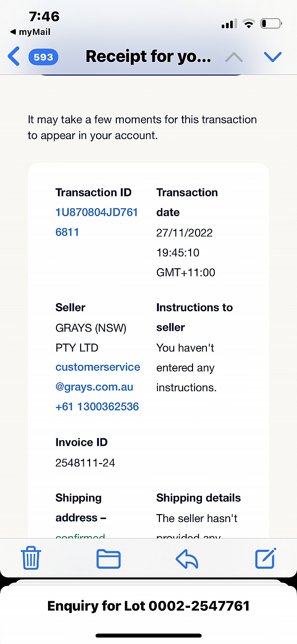This screenshot has height=644, width=297.
Task: Tap the Receipt for yo... message title
Action: (x=148, y=57)
